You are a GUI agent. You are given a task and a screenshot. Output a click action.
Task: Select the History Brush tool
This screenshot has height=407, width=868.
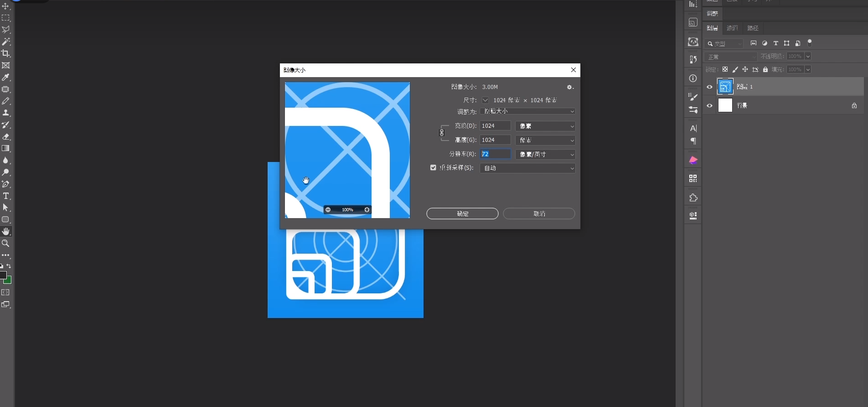click(x=6, y=125)
